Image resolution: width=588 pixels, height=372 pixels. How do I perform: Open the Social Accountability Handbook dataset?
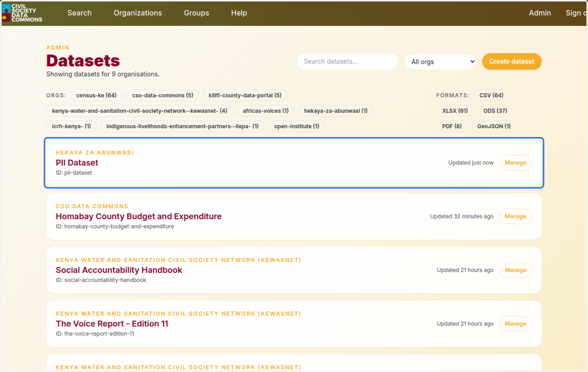tap(119, 270)
